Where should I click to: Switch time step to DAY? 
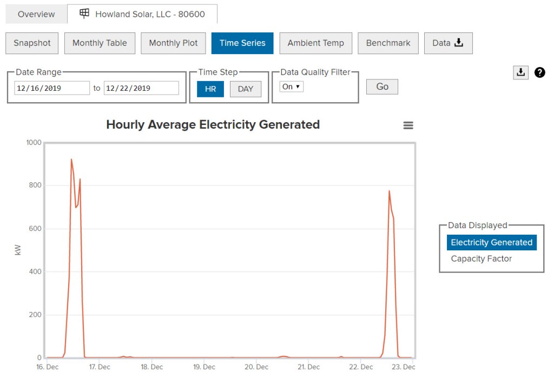(245, 89)
